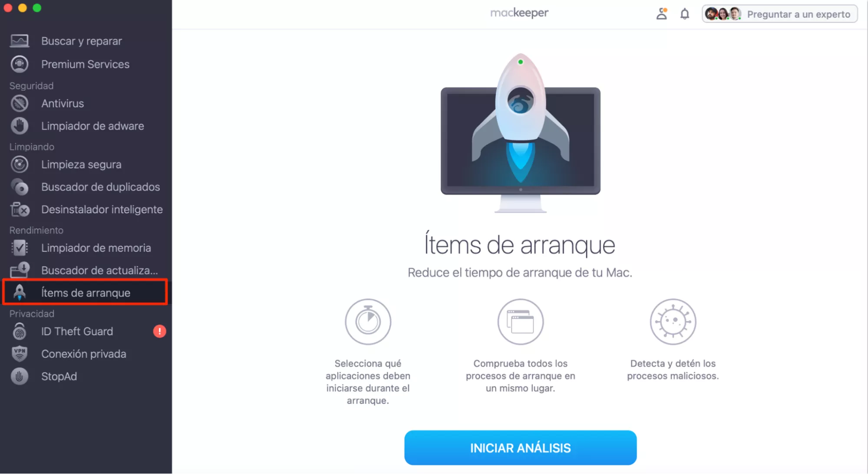Start scan with INICIAR ANÁLISIS button
868x474 pixels.
[520, 448]
